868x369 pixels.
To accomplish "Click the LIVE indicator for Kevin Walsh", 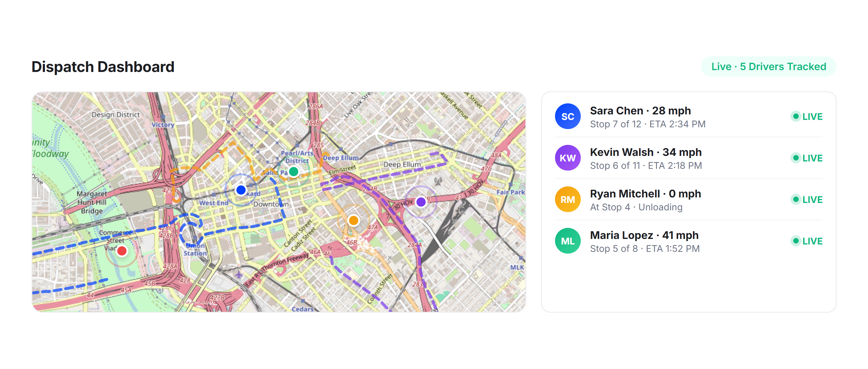I will tap(807, 158).
